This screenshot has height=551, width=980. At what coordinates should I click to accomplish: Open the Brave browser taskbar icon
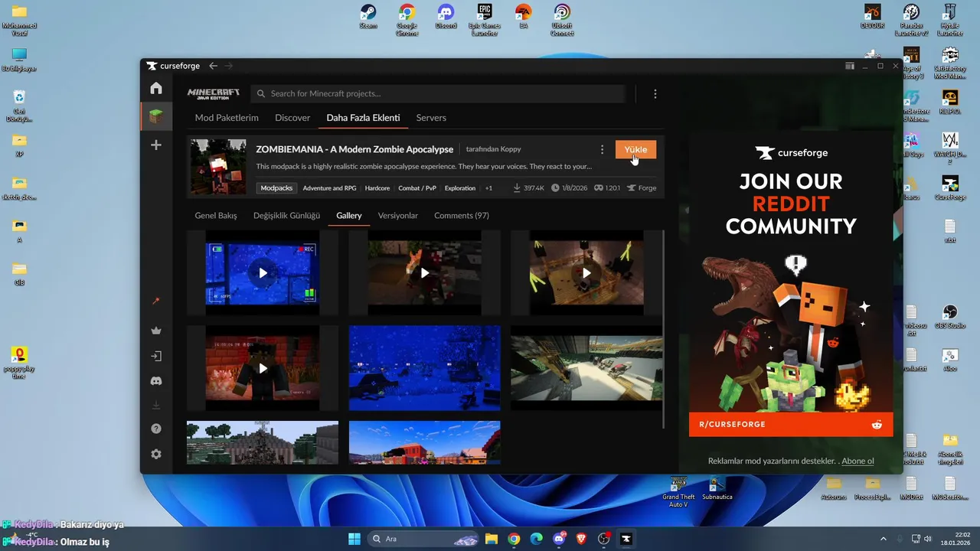pos(581,539)
